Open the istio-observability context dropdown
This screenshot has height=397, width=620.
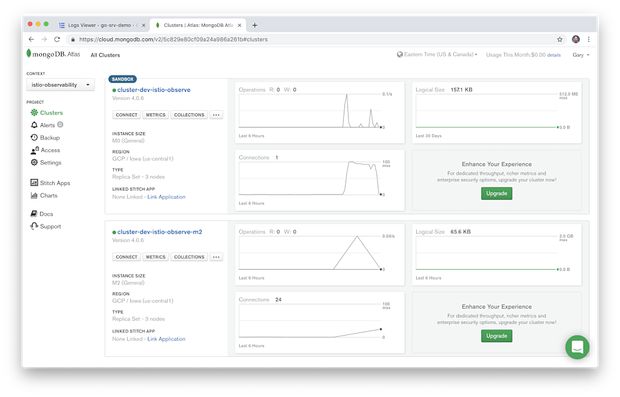point(60,85)
